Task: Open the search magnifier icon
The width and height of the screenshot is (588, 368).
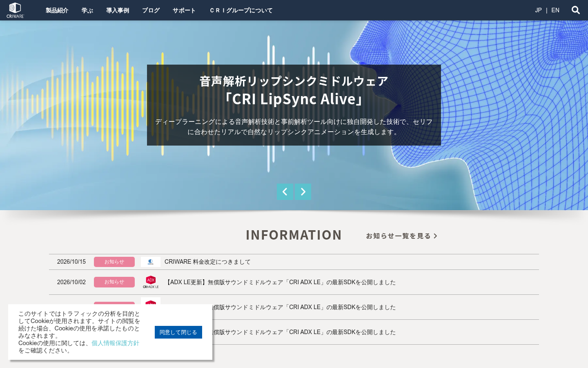Action: point(576,10)
